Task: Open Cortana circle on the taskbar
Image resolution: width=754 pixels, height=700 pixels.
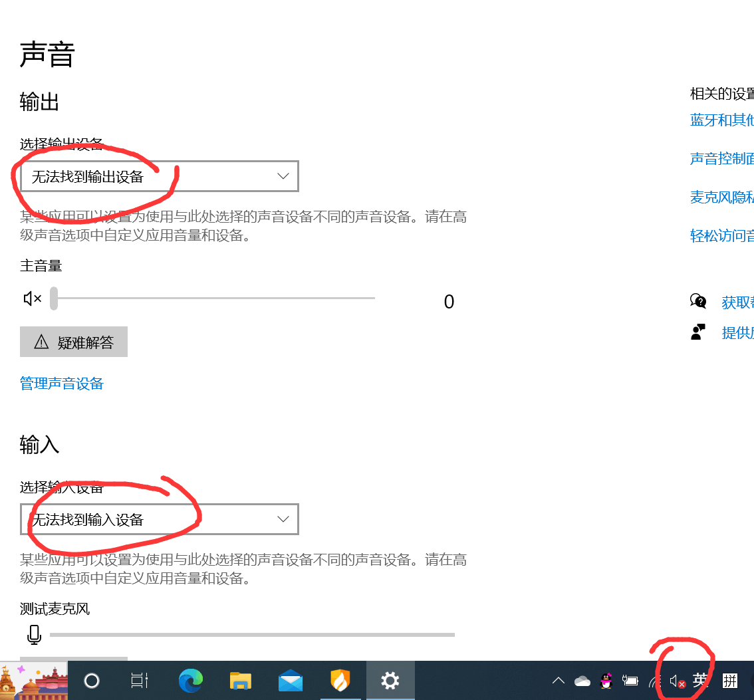Action: pos(91,681)
